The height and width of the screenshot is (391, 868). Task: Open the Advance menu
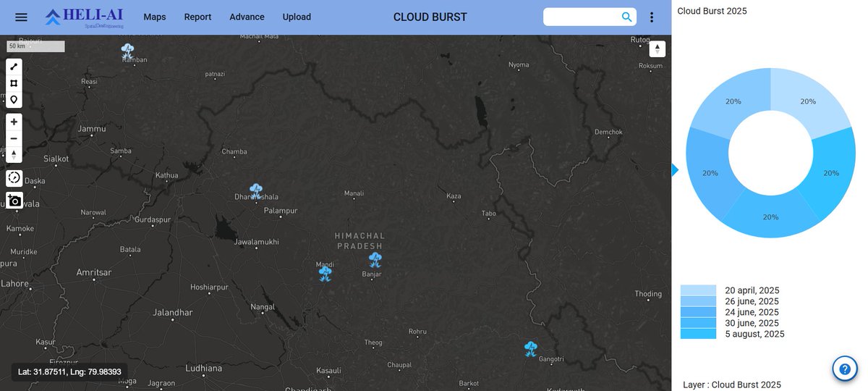247,17
